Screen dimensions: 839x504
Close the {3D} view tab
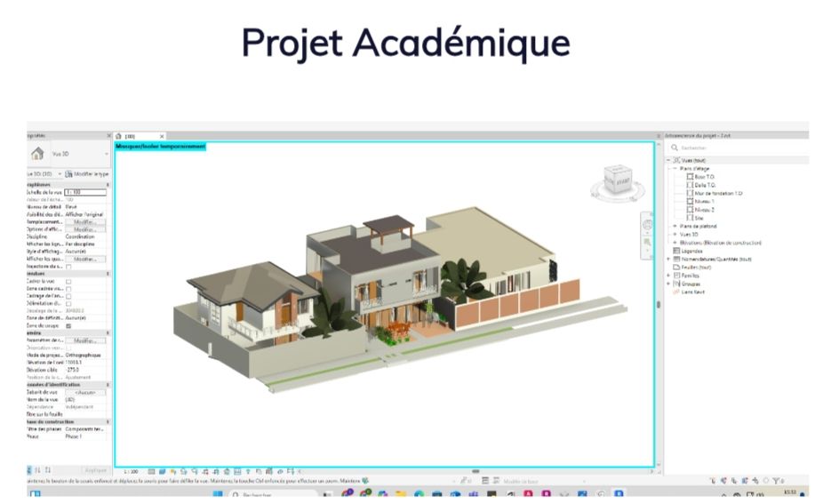162,136
